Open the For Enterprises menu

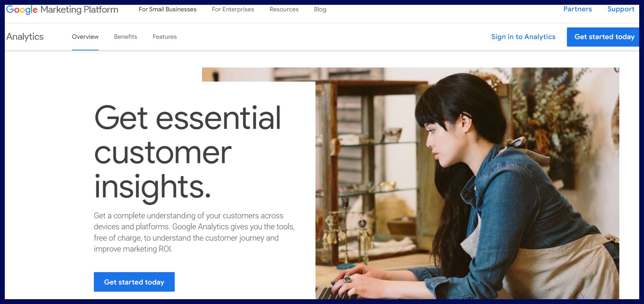[233, 9]
